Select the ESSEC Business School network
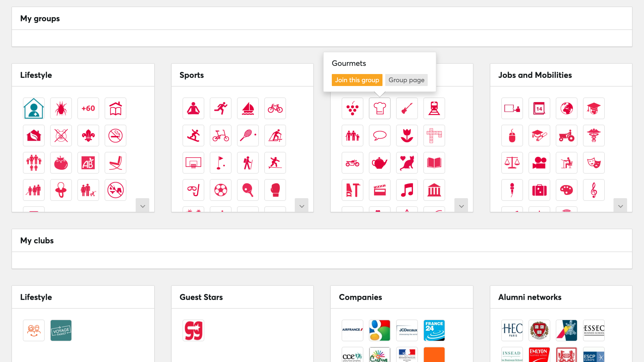 click(594, 330)
